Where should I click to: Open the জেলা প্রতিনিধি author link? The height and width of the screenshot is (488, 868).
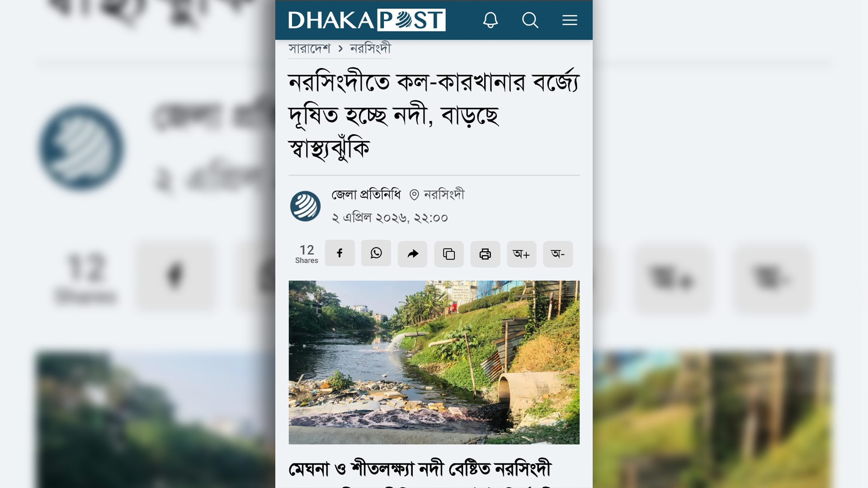click(366, 195)
